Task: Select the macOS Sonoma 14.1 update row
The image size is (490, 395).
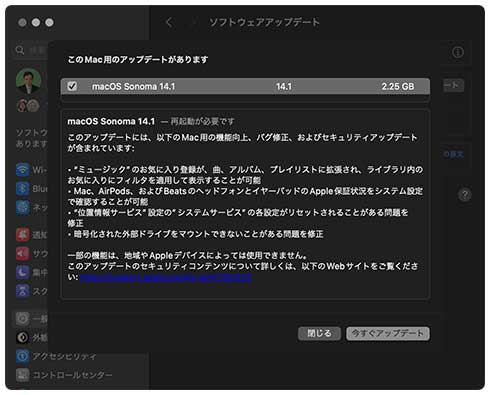Action: pos(245,86)
